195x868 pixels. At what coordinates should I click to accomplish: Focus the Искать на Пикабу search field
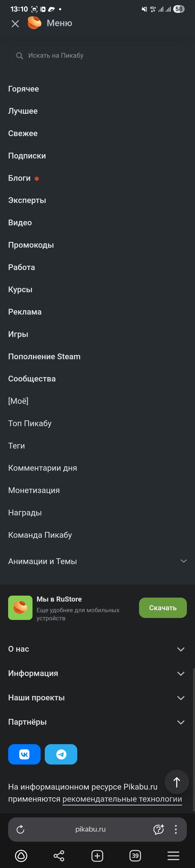97,56
